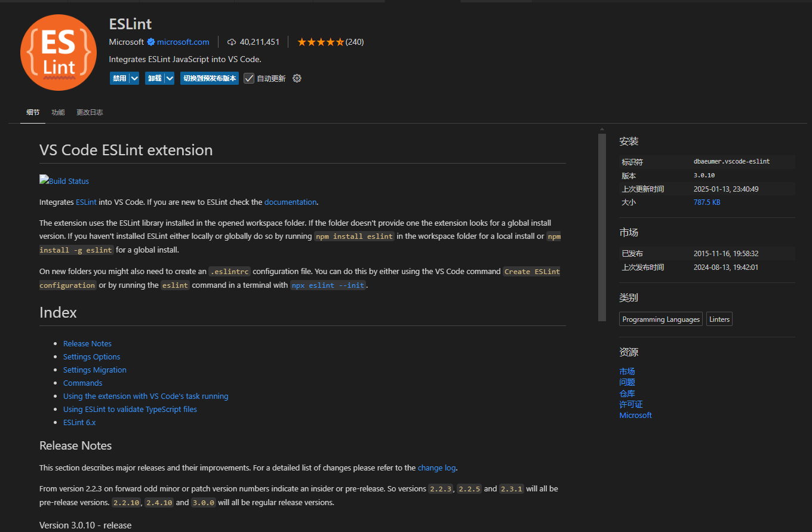This screenshot has height=532, width=812.
Task: Open the 问题 resource link
Action: 627,382
